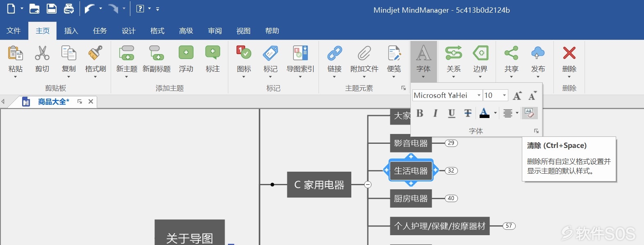
Task: Switch to the 视图 ribbon tab
Action: 243,31
